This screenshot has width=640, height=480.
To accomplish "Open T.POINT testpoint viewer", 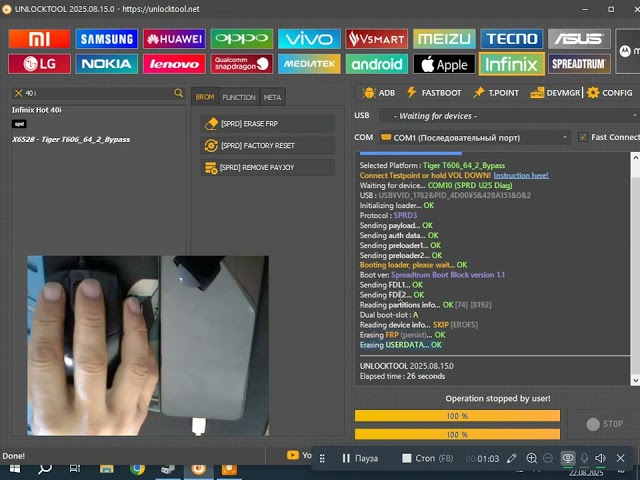I will [496, 93].
